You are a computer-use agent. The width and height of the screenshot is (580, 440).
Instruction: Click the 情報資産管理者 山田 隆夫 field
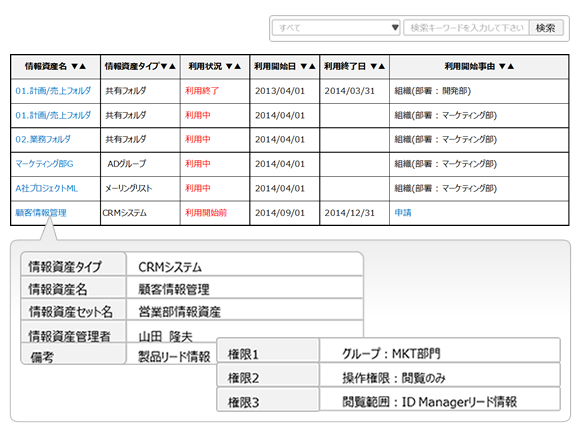tap(192, 332)
